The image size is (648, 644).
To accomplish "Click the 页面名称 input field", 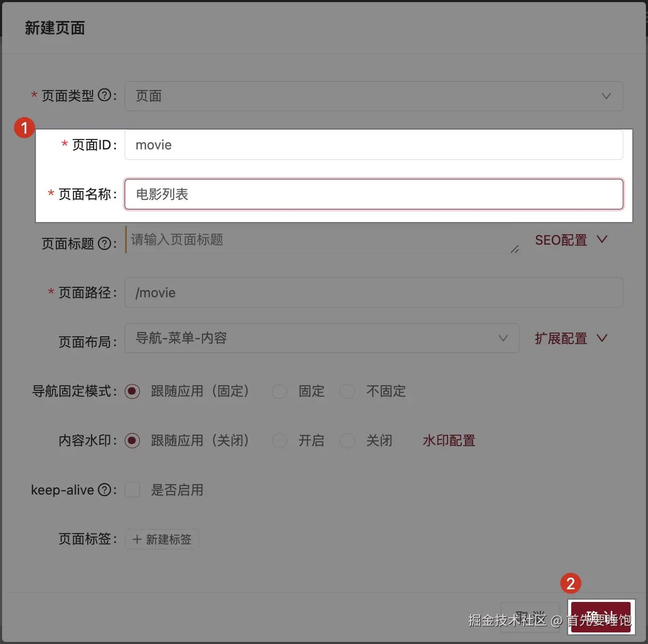I will 373,194.
